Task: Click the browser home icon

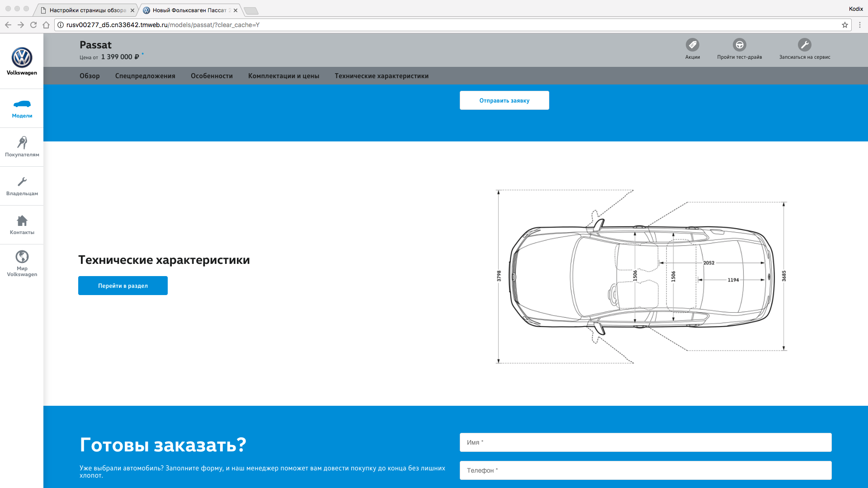Action: (46, 25)
